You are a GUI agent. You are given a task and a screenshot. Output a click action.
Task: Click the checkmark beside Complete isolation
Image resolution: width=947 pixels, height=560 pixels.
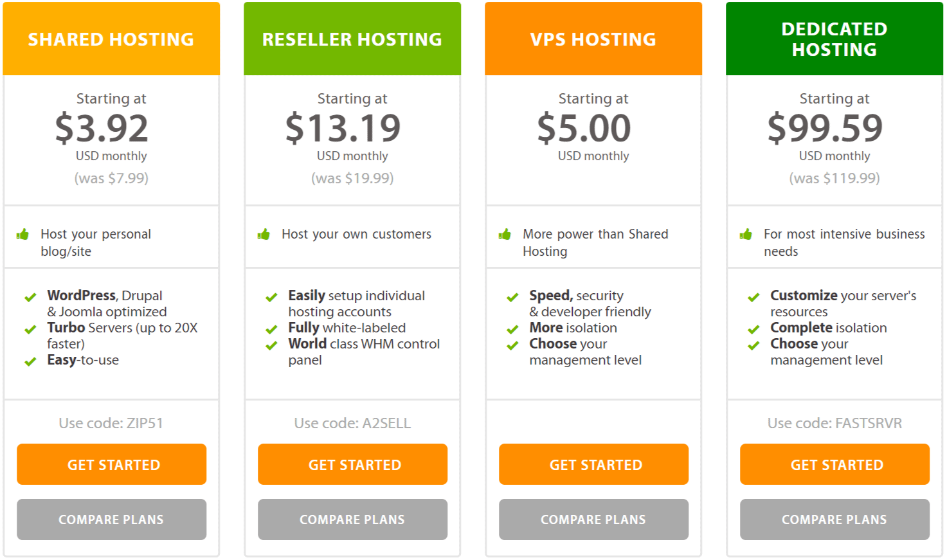click(753, 329)
